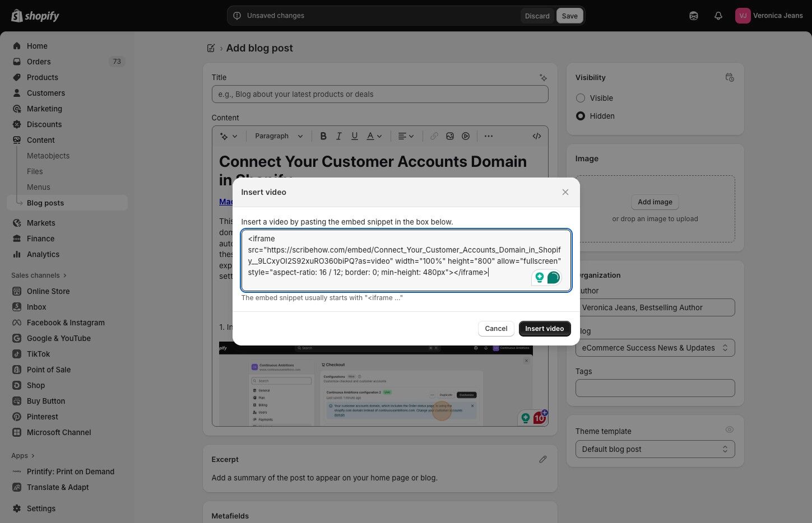Viewport: 812px width, 523px height.
Task: Open Metaobjects in Content menu
Action: point(48,156)
